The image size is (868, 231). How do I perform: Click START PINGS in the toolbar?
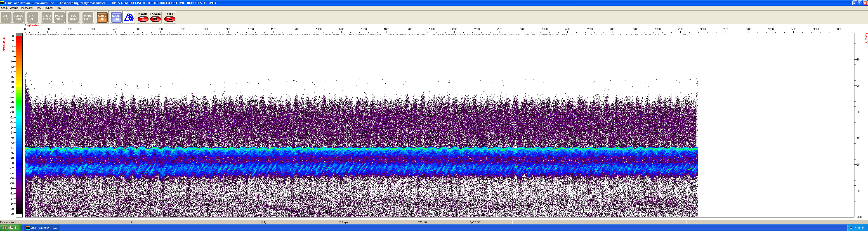pos(47,18)
